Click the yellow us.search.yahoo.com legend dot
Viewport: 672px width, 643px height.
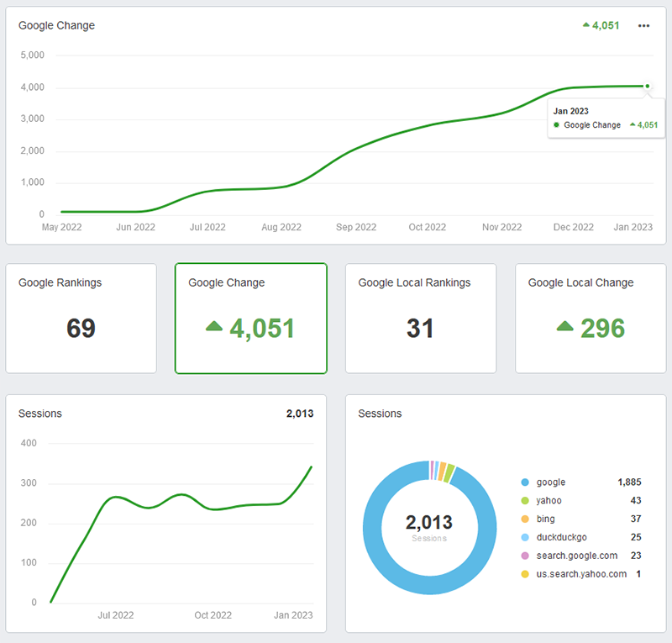tap(525, 574)
